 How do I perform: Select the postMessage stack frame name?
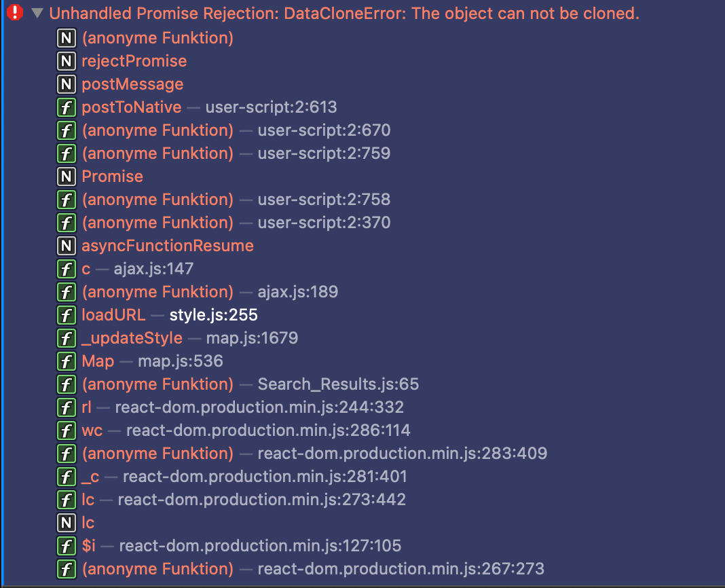(132, 84)
